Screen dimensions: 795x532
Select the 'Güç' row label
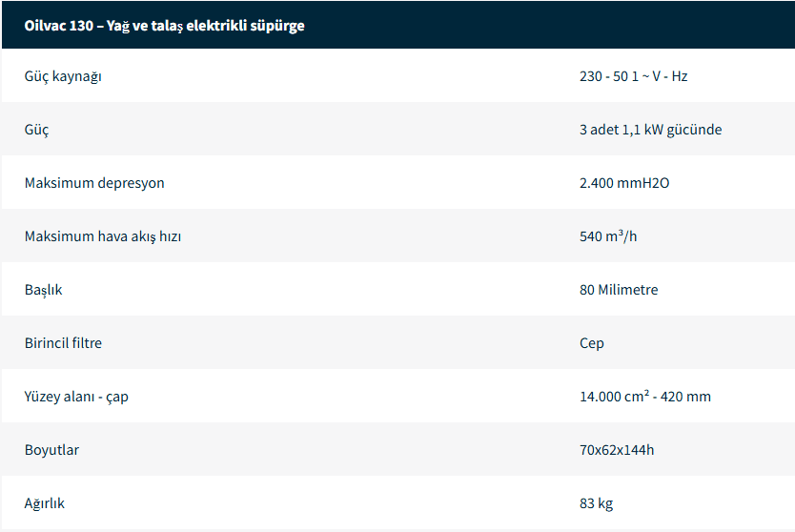(36, 130)
